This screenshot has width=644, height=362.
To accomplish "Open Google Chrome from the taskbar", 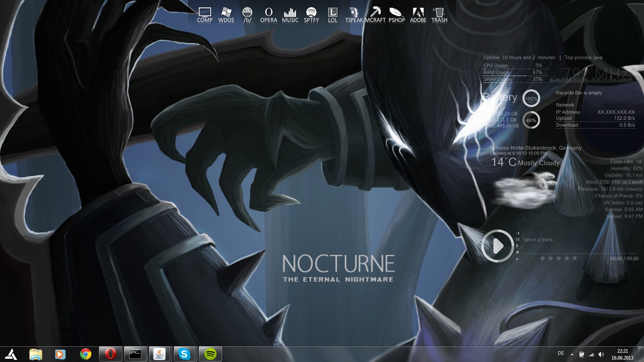I will tap(85, 354).
